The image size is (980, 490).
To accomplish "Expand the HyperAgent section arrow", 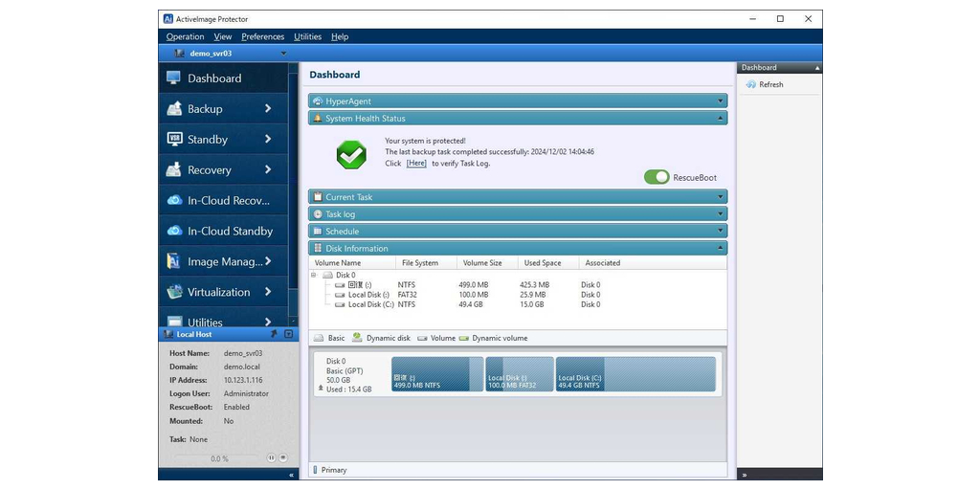I will (x=721, y=101).
